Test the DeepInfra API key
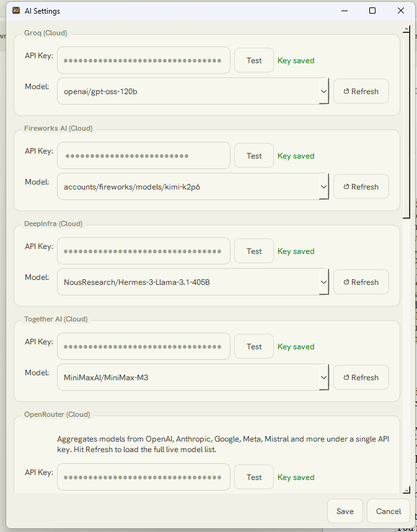This screenshot has width=417, height=532. click(x=254, y=251)
